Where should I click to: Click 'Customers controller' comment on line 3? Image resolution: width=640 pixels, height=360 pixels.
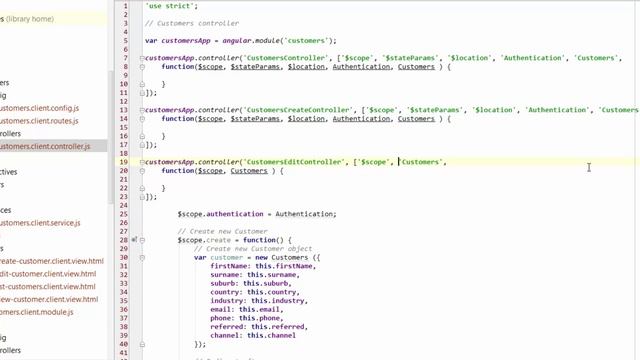[x=192, y=23]
